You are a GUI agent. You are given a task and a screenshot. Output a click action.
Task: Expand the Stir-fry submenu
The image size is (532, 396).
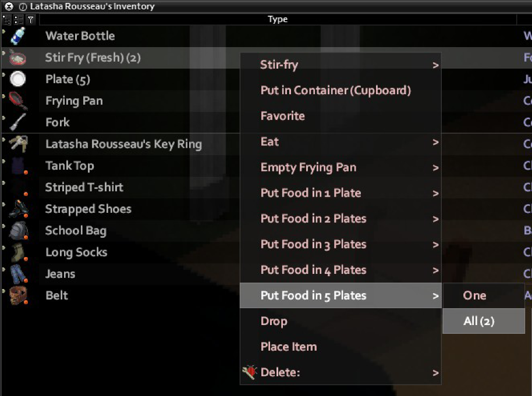[341, 65]
